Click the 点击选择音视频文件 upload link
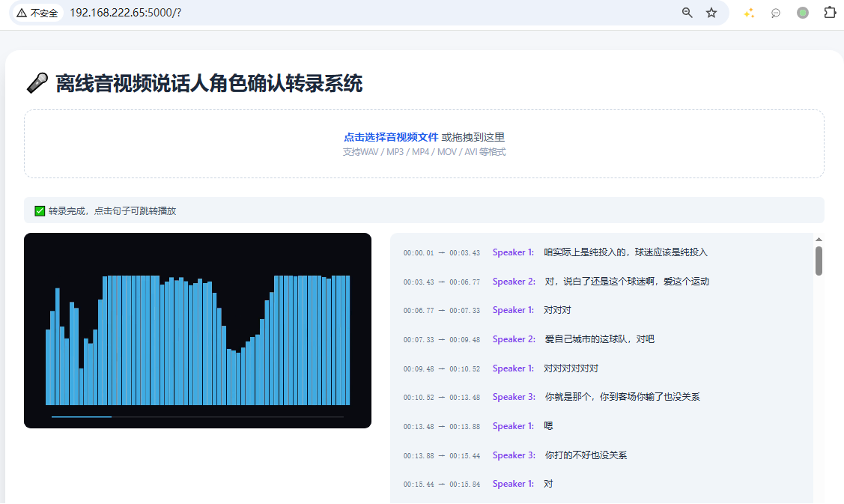This screenshot has height=504, width=844. pyautogui.click(x=392, y=137)
